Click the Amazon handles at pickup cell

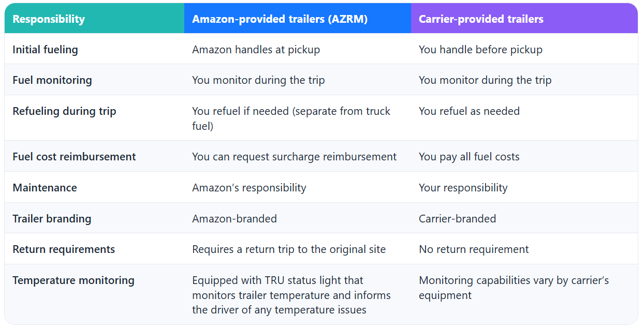256,50
